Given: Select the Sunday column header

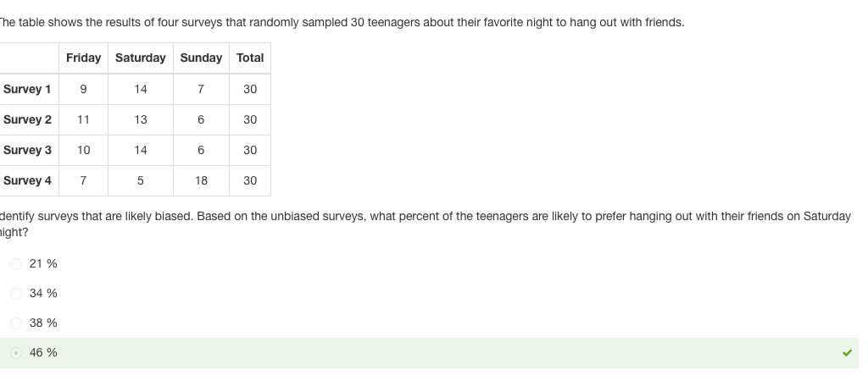Looking at the screenshot, I should point(201,58).
